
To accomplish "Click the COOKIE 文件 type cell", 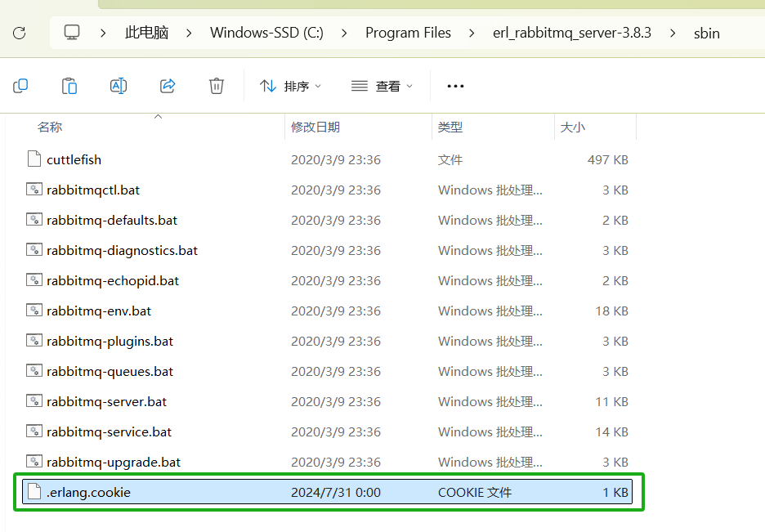I will (475, 493).
